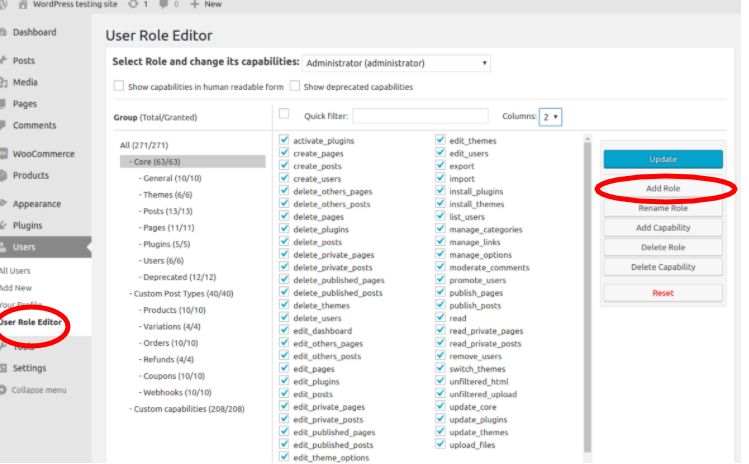Open the User Role Editor submenu link
The width and height of the screenshot is (749, 464).
click(31, 322)
